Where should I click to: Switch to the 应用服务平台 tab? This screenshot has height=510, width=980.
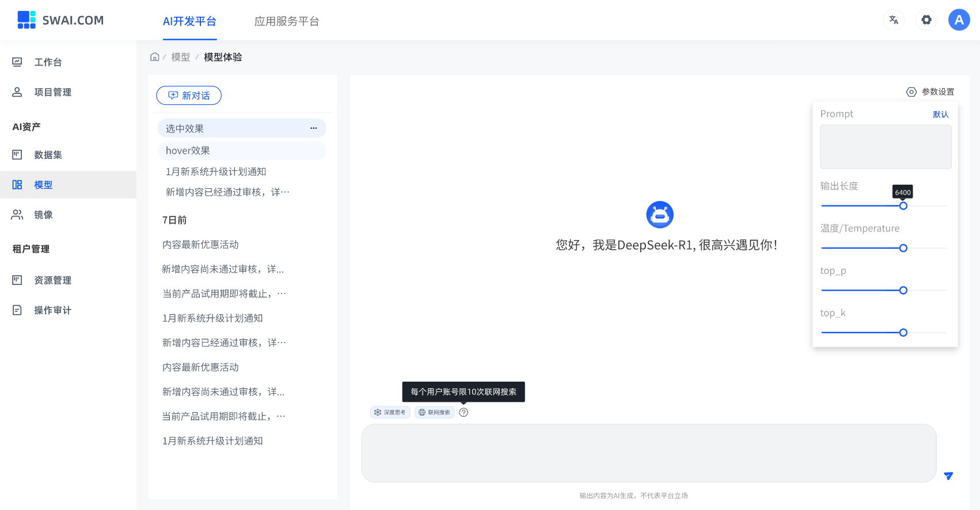(x=287, y=21)
